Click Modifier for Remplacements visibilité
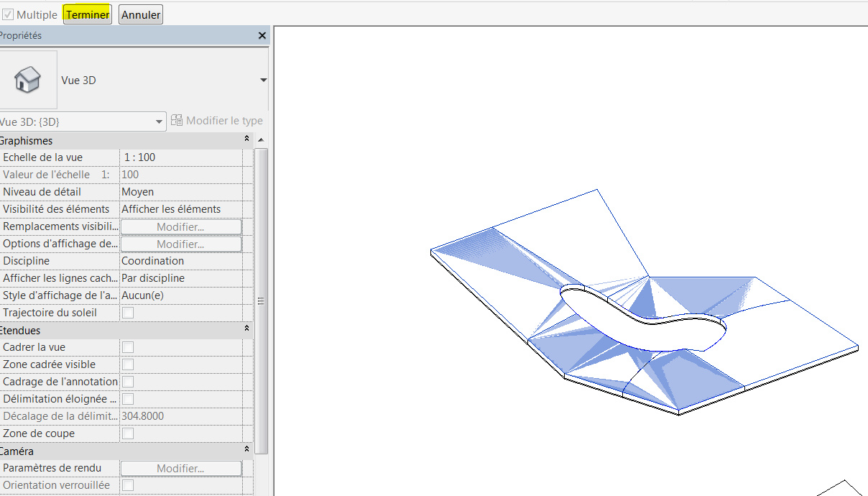868x496 pixels. point(180,226)
